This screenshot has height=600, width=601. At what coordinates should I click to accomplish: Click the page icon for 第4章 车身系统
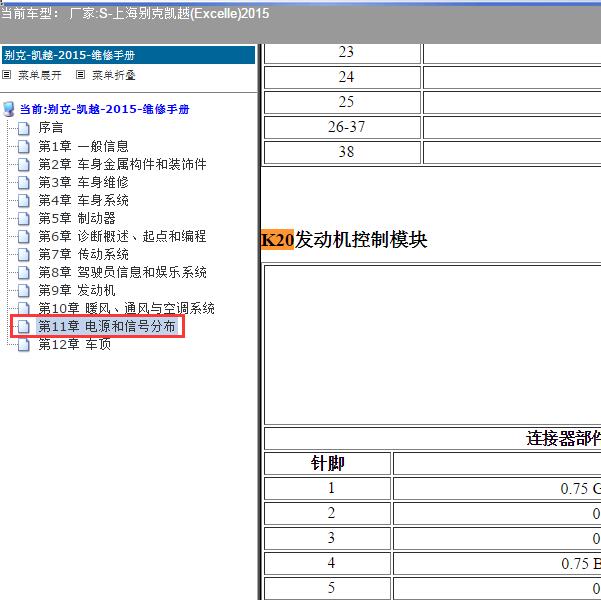(x=24, y=200)
